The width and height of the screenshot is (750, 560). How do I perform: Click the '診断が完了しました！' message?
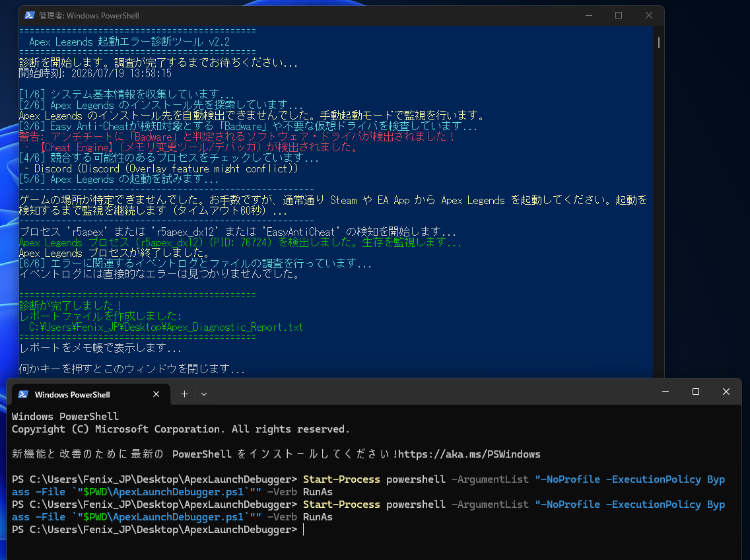point(71,305)
